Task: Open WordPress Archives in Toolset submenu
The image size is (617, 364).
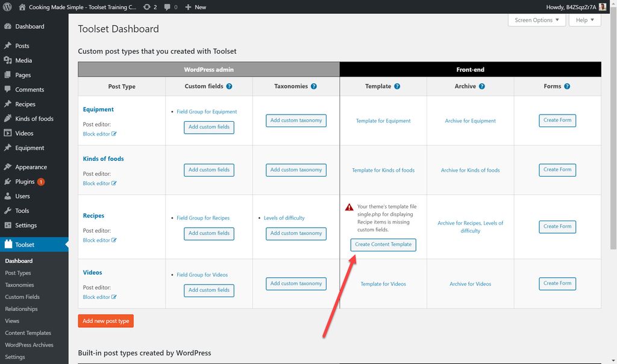Action: tap(29, 345)
